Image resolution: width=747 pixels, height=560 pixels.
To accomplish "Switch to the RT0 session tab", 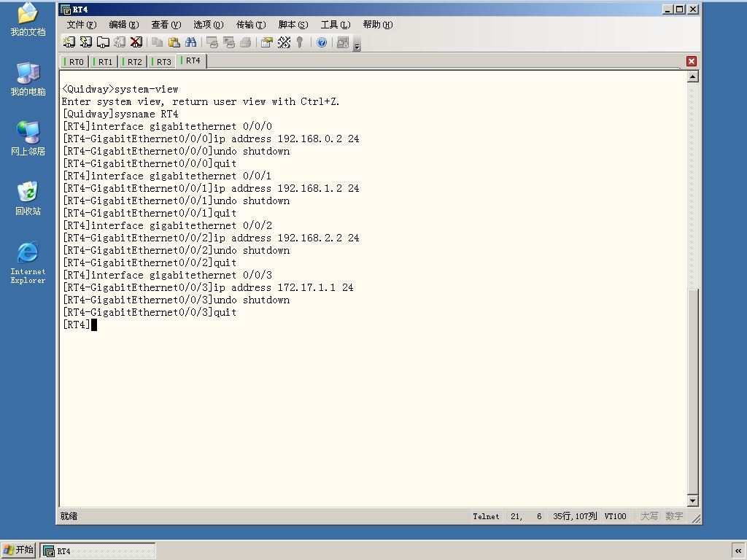I will click(x=74, y=62).
